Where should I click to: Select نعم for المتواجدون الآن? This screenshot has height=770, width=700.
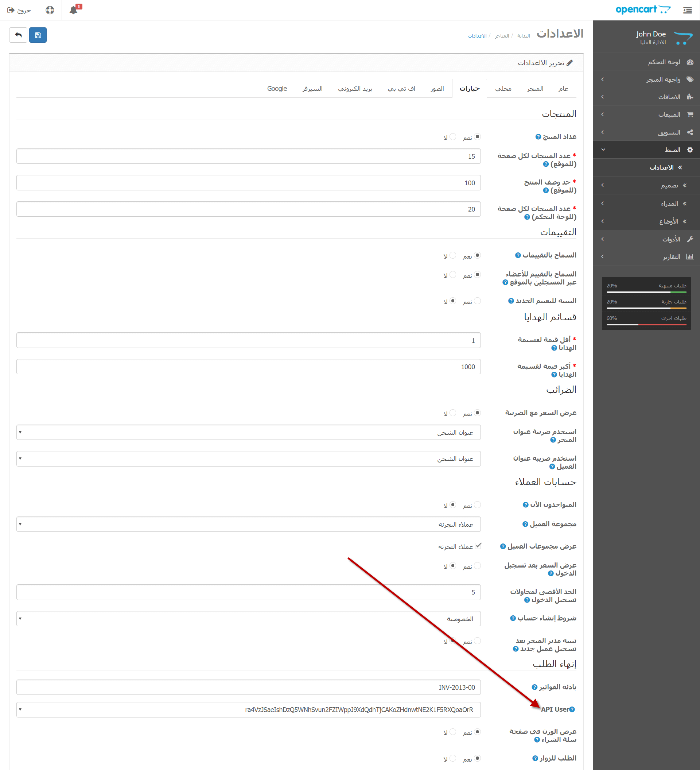tap(477, 505)
